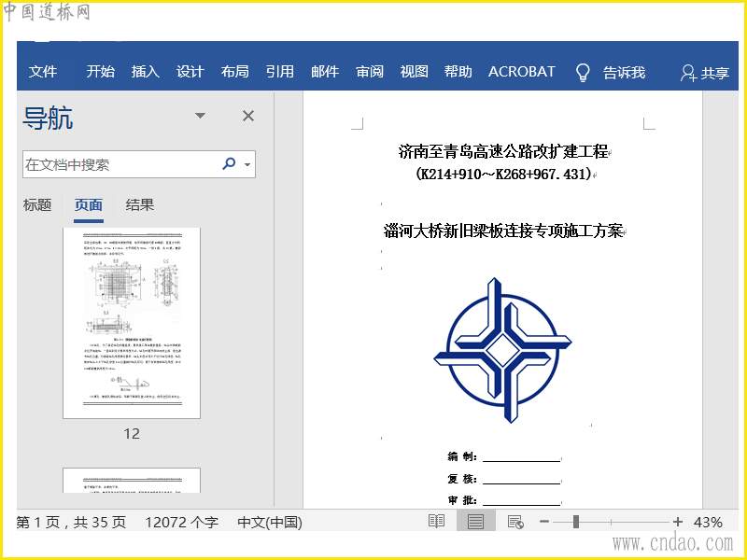The image size is (747, 560).
Task: Select the 设计 ribbon tab
Action: pyautogui.click(x=190, y=72)
